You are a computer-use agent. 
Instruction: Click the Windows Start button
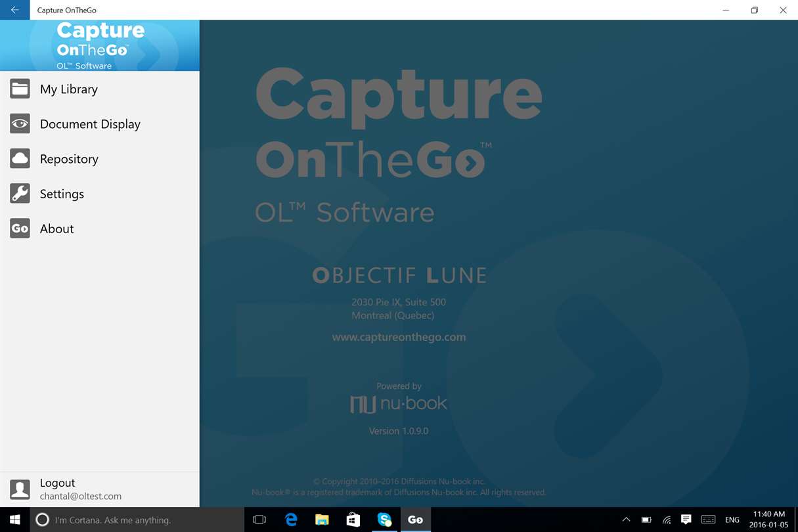tap(14, 520)
